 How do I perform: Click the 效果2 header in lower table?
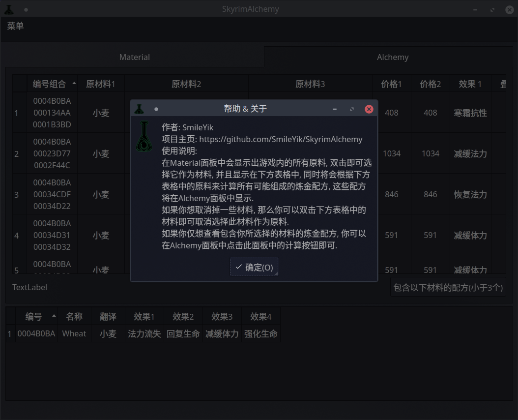pos(183,317)
